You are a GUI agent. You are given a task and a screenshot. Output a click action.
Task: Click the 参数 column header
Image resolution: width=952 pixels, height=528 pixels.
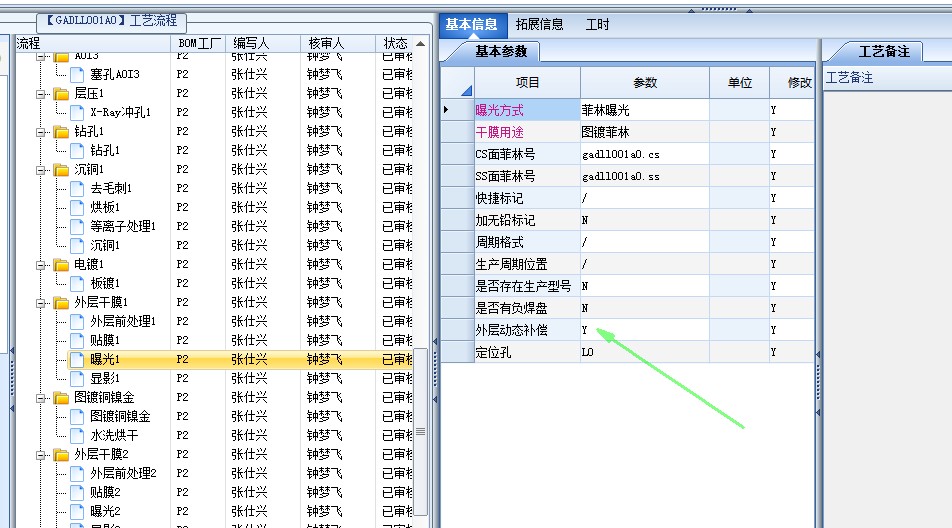tap(645, 83)
